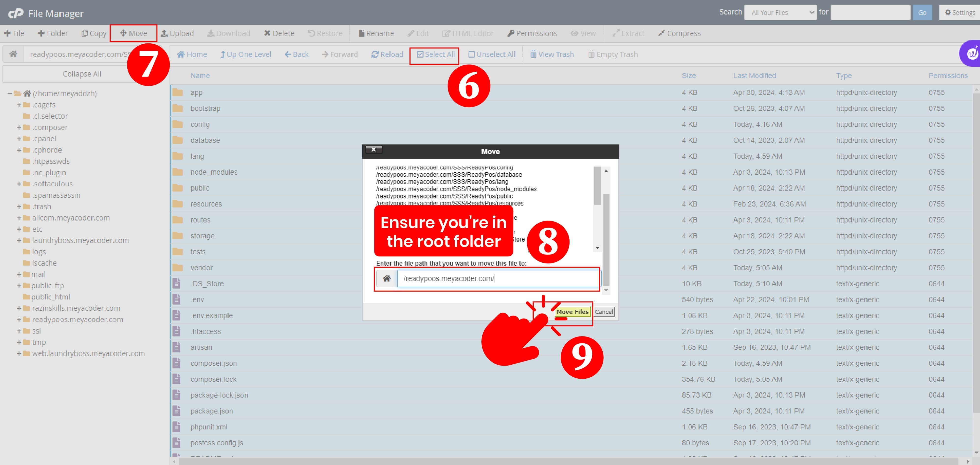Expand the readypoos.meyacoder.com tree folder
This screenshot has width=980, height=465.
19,320
